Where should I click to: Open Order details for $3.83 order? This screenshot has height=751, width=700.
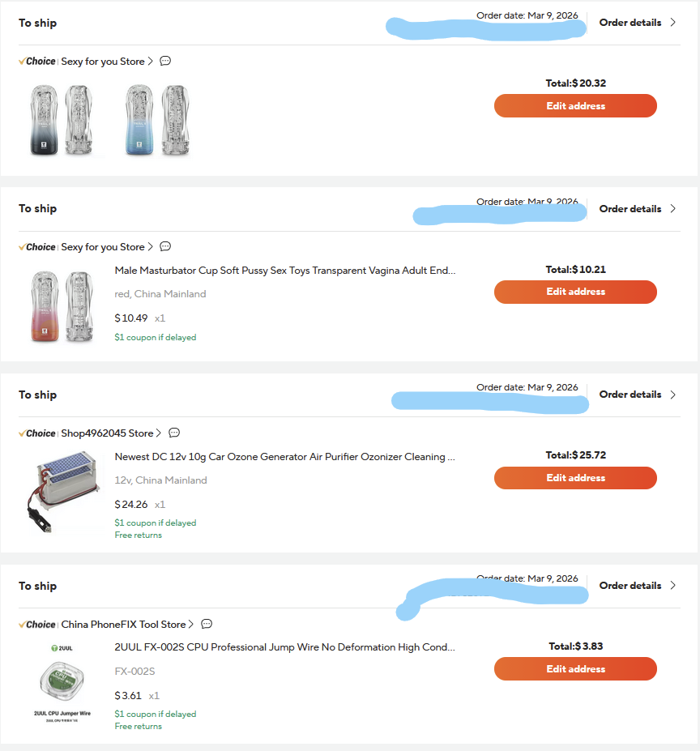click(x=630, y=586)
